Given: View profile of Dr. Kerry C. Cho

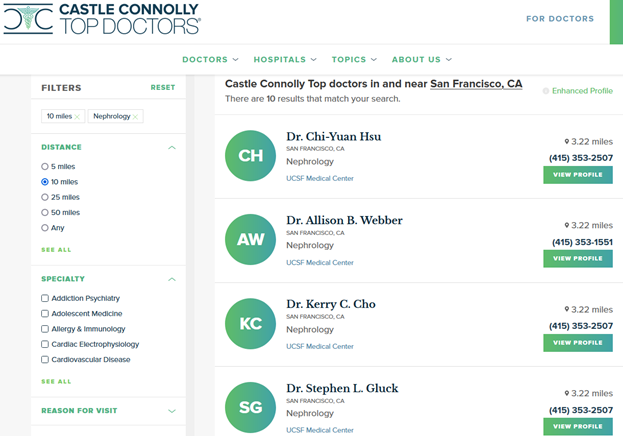Looking at the screenshot, I should click(x=578, y=343).
